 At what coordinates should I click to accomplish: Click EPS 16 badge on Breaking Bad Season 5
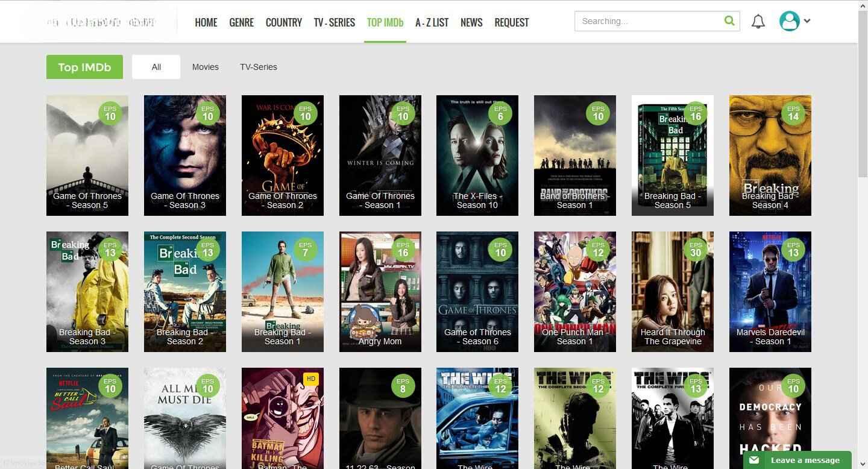pos(696,113)
